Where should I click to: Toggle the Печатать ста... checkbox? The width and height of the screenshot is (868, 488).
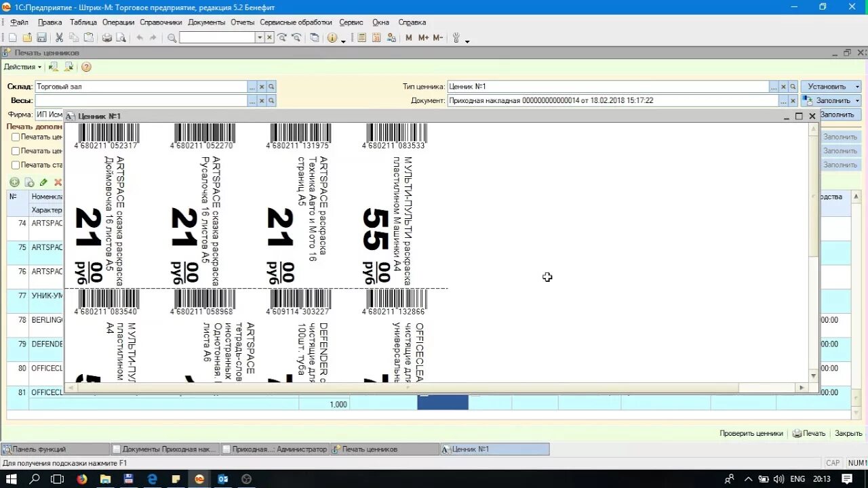pyautogui.click(x=16, y=165)
